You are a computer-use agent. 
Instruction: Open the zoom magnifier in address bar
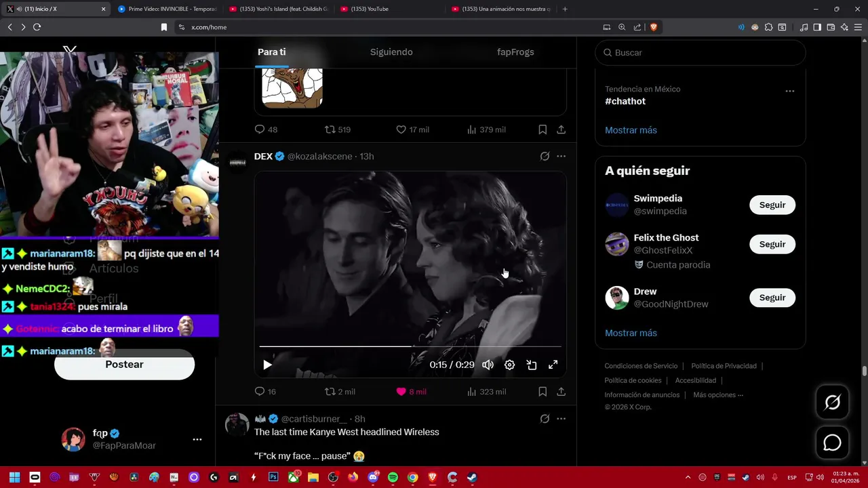622,27
